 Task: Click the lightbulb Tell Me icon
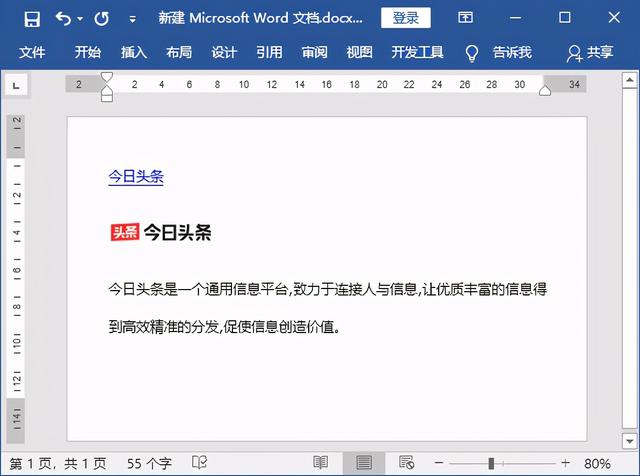coord(472,53)
